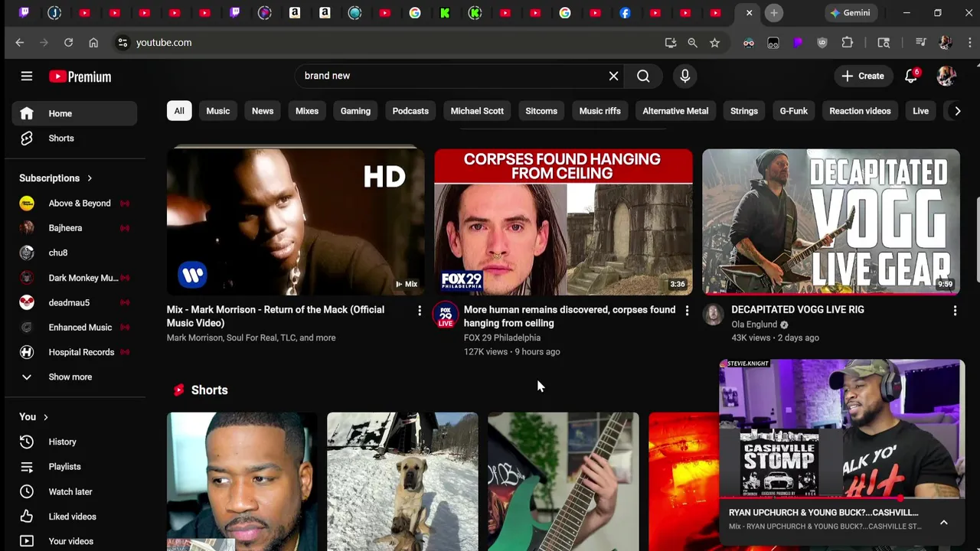Select the Podcasts filter chip
Viewport: 980px width, 551px height.
point(410,111)
